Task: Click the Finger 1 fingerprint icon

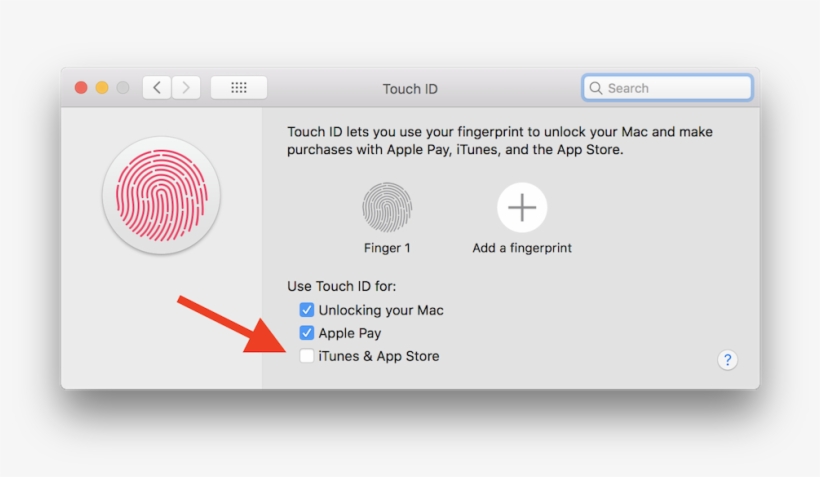Action: pos(387,208)
